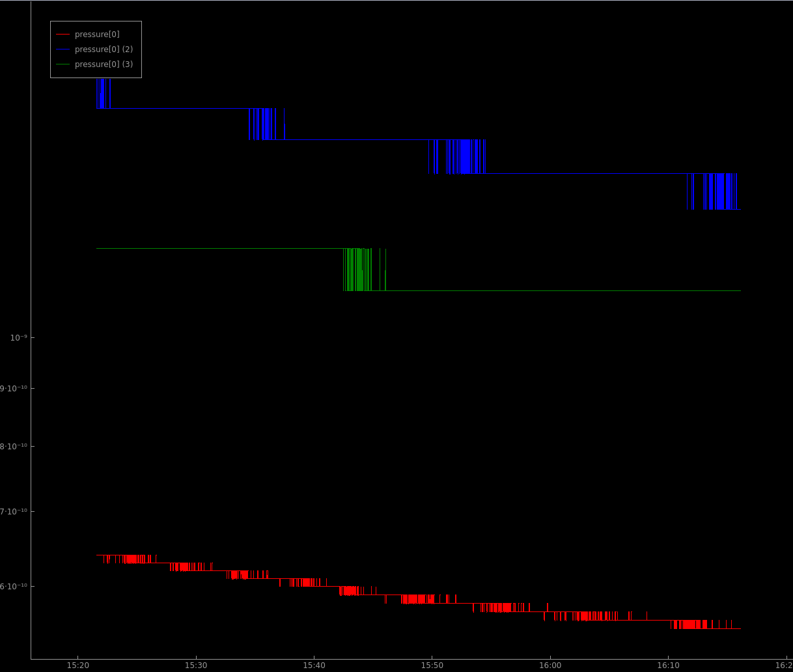Click the red line sample in legend
This screenshot has width=793, height=672.
(63, 35)
